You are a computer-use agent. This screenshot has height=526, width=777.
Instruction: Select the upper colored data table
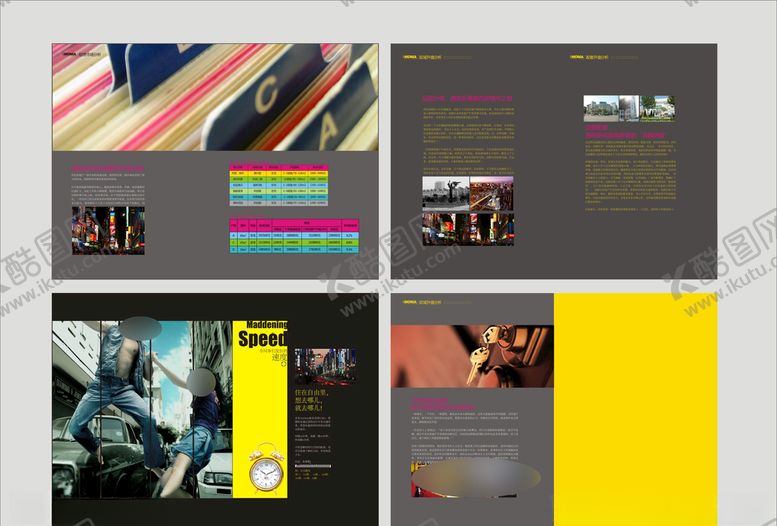tap(279, 183)
